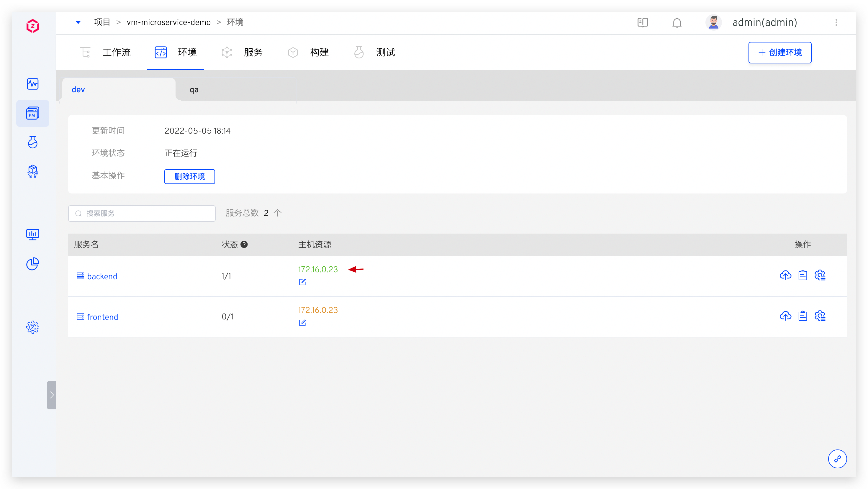Open the system settings gear in sidebar
868x489 pixels.
(x=33, y=327)
